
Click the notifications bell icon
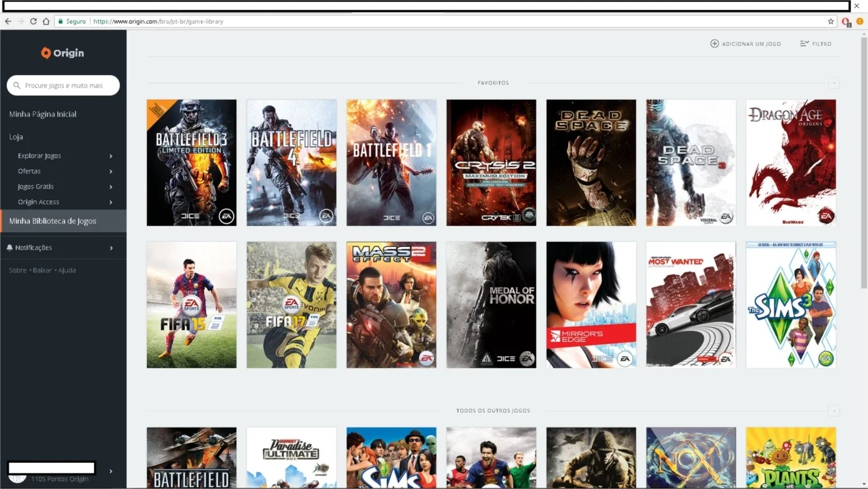9,248
